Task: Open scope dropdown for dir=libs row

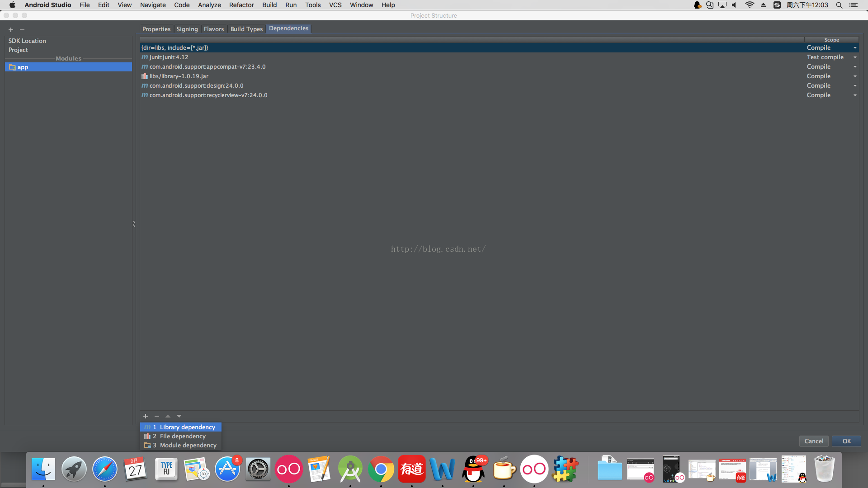Action: coord(855,48)
